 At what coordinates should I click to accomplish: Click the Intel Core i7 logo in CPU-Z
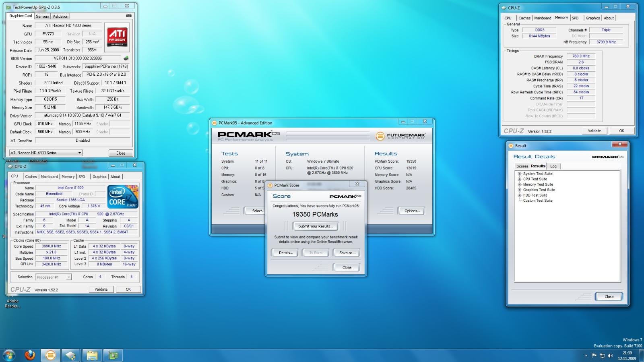click(x=123, y=197)
